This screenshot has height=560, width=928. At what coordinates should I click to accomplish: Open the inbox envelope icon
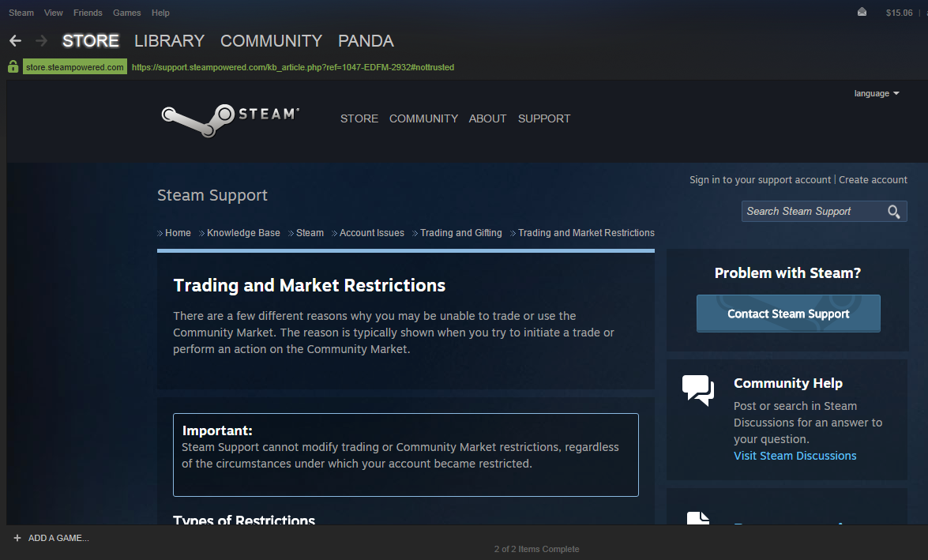[862, 13]
